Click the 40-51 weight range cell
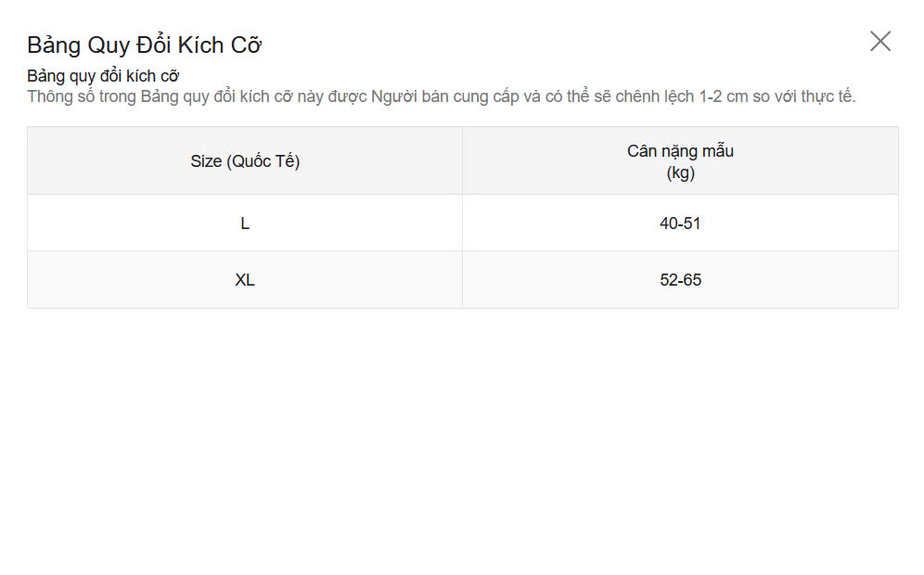This screenshot has width=924, height=575. pyautogui.click(x=680, y=224)
